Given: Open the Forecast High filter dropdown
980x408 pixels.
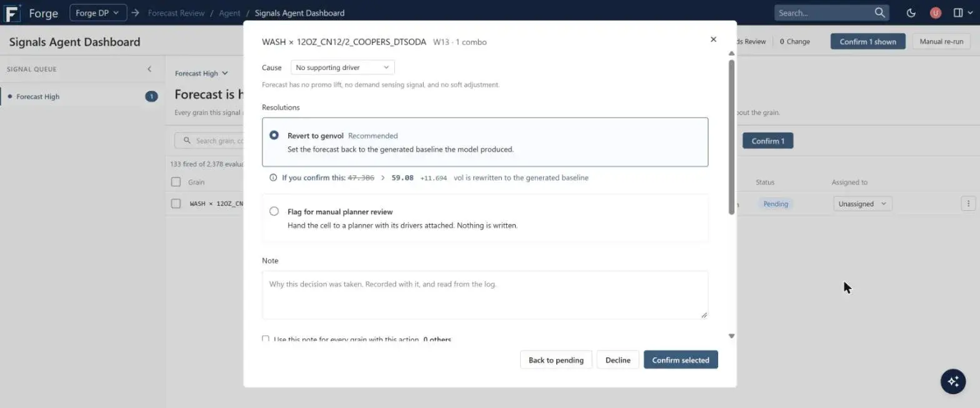Looking at the screenshot, I should click(x=201, y=73).
